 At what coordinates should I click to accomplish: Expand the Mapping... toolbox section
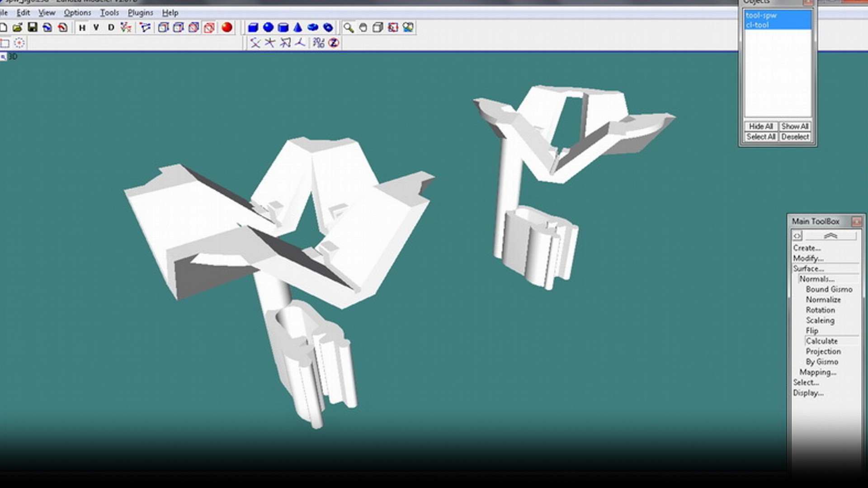(x=817, y=372)
